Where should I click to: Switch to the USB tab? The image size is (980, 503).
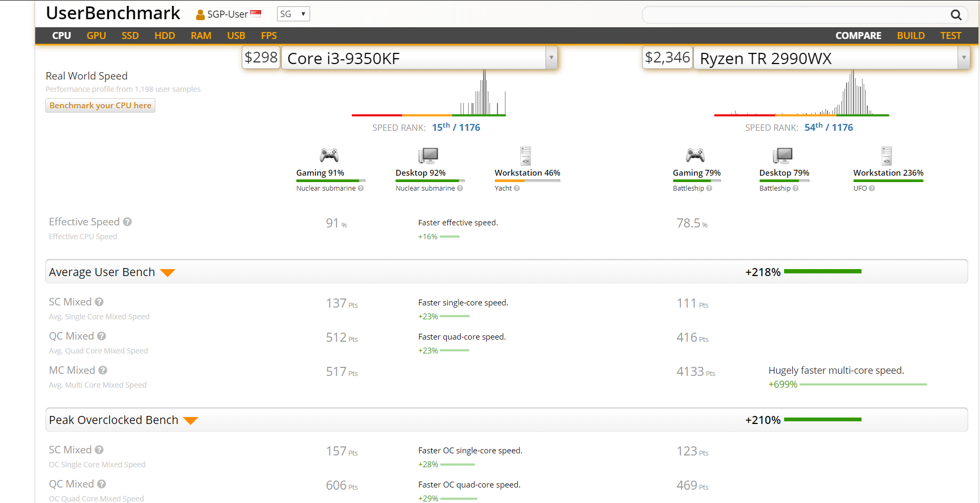tap(236, 36)
